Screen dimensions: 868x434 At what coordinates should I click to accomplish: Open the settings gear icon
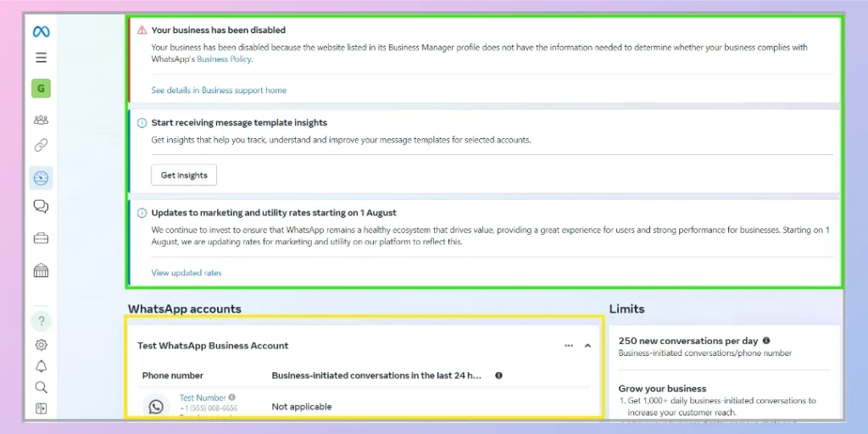point(41,345)
